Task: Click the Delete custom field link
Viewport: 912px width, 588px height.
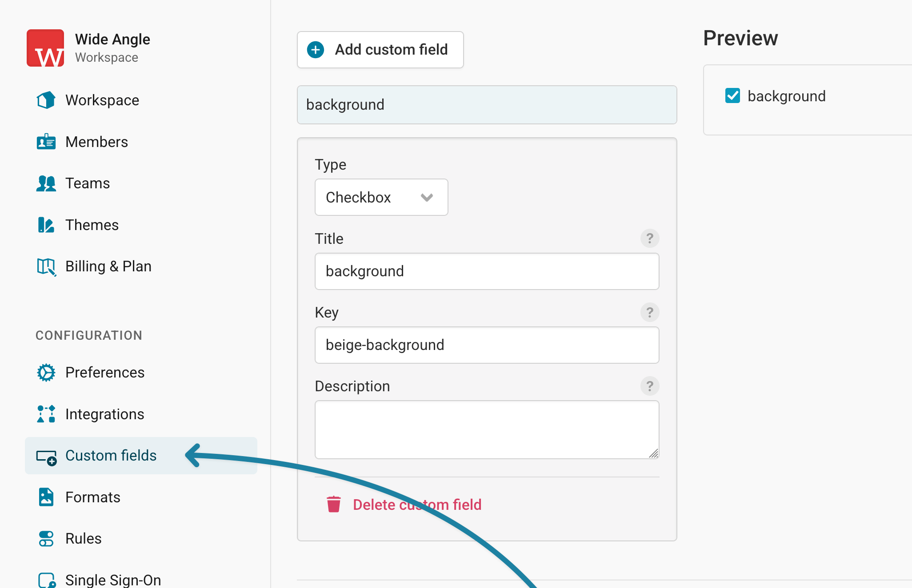Action: (417, 505)
